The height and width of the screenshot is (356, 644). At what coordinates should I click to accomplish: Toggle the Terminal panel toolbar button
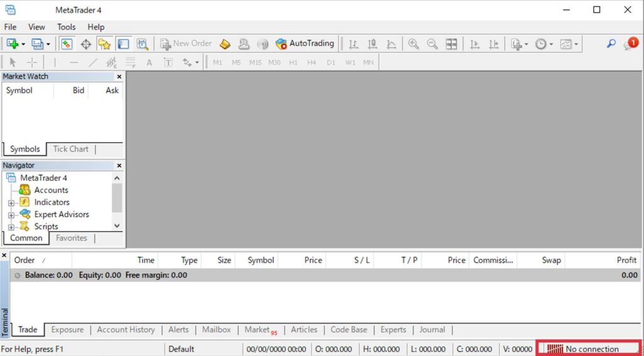pyautogui.click(x=123, y=43)
